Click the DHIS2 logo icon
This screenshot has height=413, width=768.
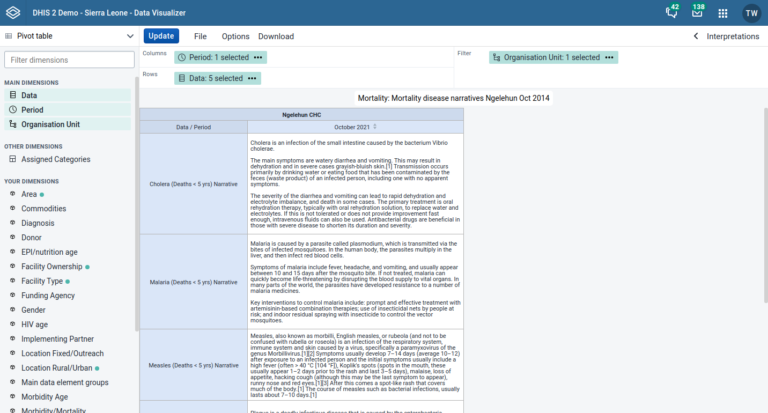13,13
